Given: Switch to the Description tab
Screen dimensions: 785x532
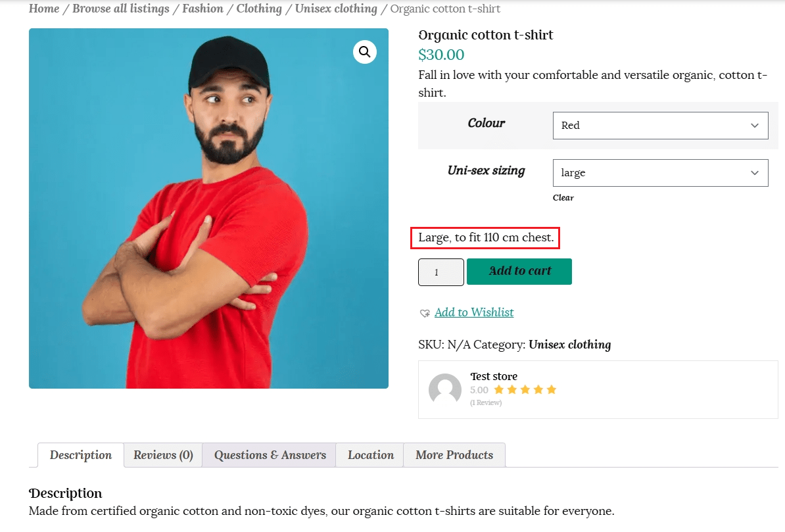Looking at the screenshot, I should [81, 455].
